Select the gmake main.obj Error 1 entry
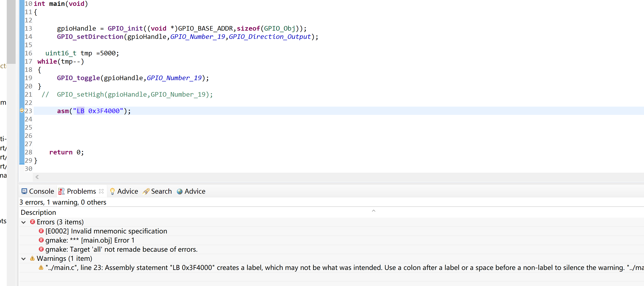The image size is (644, 286). tap(90, 240)
